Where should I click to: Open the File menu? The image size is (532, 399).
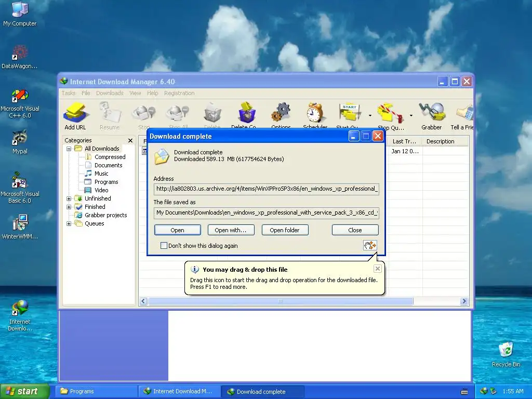click(x=86, y=93)
